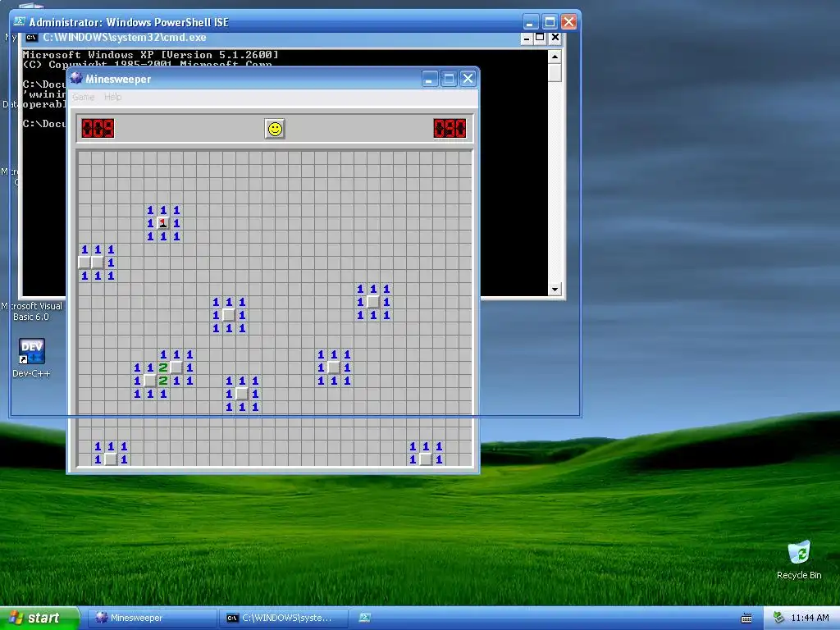840x630 pixels.
Task: Click the cmd.exe scrollbar thumb
Action: [555, 72]
